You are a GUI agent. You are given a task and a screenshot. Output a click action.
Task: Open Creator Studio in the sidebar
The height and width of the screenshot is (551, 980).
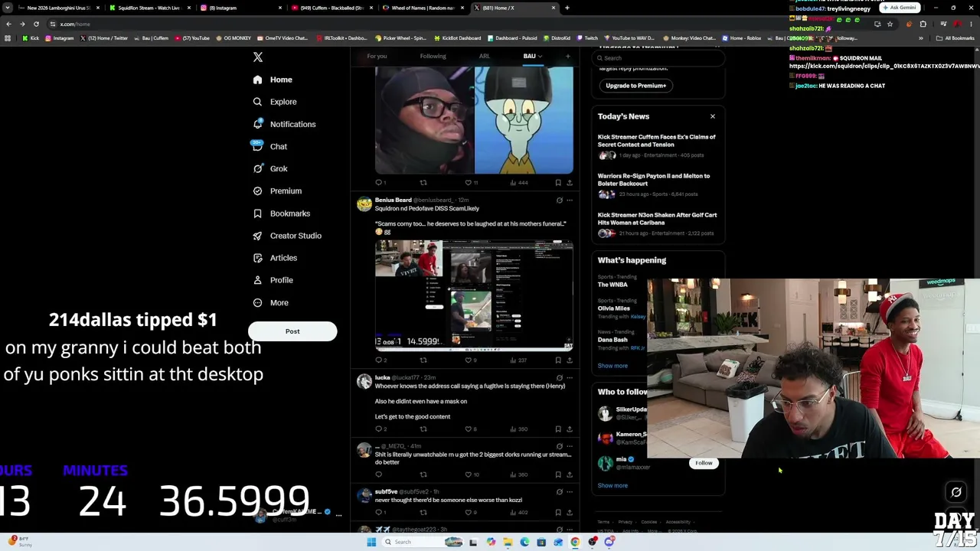[287, 236]
